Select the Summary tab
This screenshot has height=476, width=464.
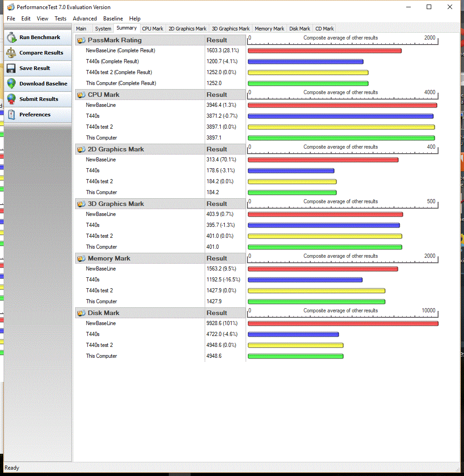tap(126, 28)
